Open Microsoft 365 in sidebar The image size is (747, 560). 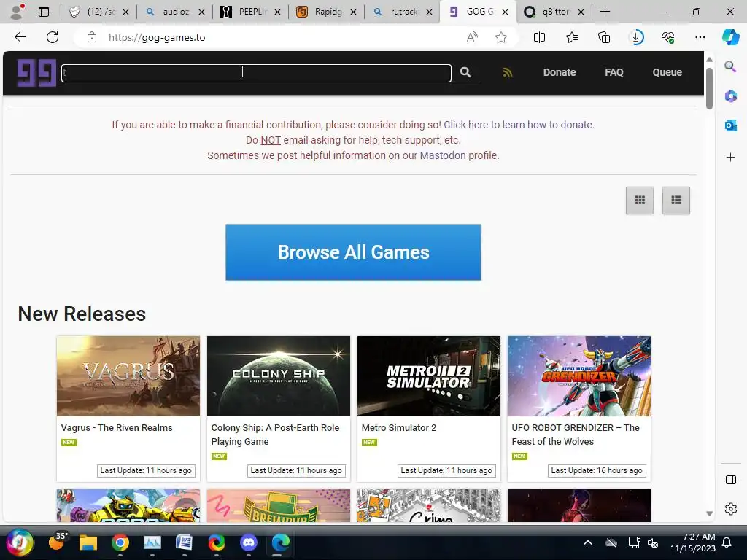(x=730, y=96)
